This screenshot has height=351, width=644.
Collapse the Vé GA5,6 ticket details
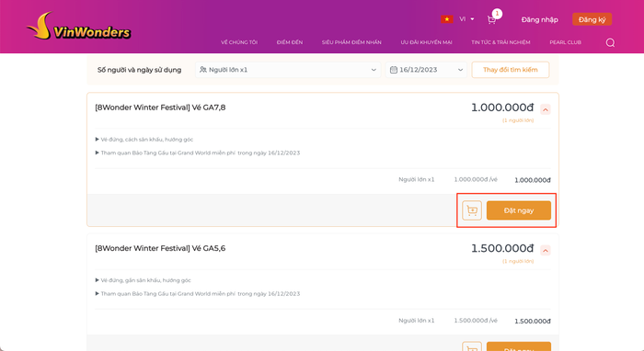click(x=546, y=250)
